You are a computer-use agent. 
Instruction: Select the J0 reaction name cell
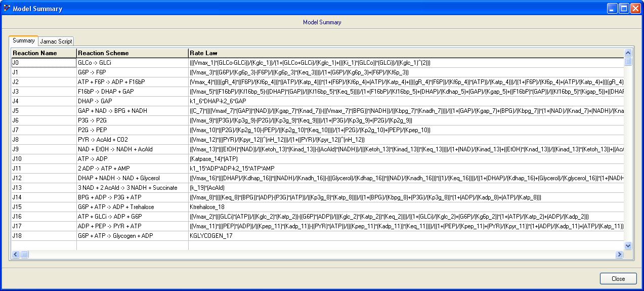click(x=44, y=63)
